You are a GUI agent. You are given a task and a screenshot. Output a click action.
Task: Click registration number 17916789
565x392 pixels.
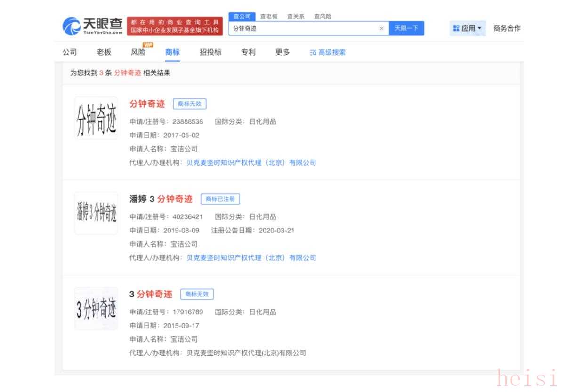pyautogui.click(x=188, y=312)
